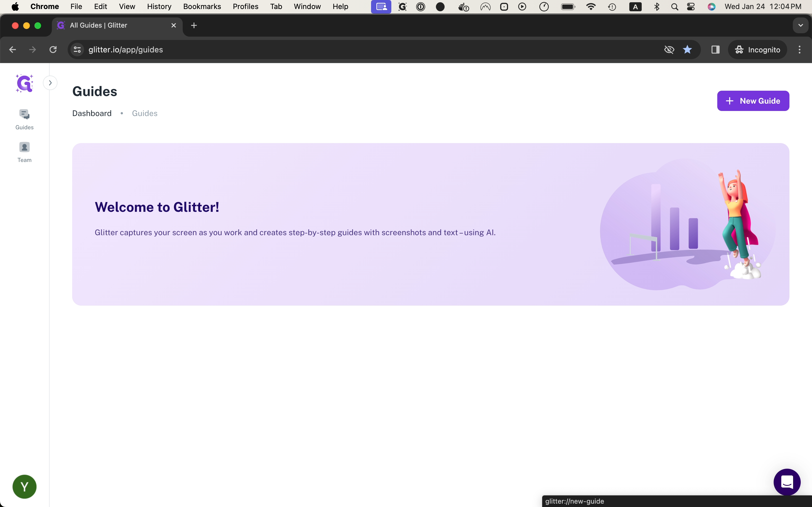812x507 pixels.
Task: Open Chrome three-dot menu
Action: pos(800,50)
